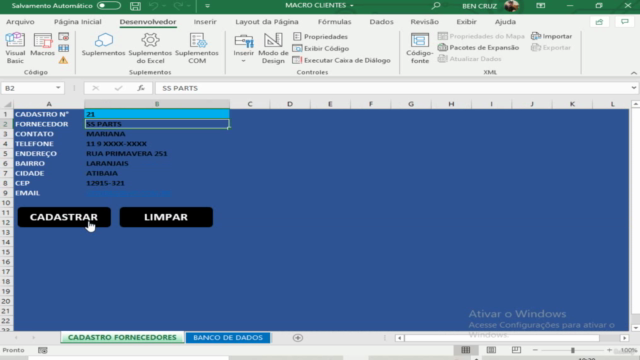Open Suplementos do Excel
The height and width of the screenshot is (360, 640).
click(x=150, y=48)
